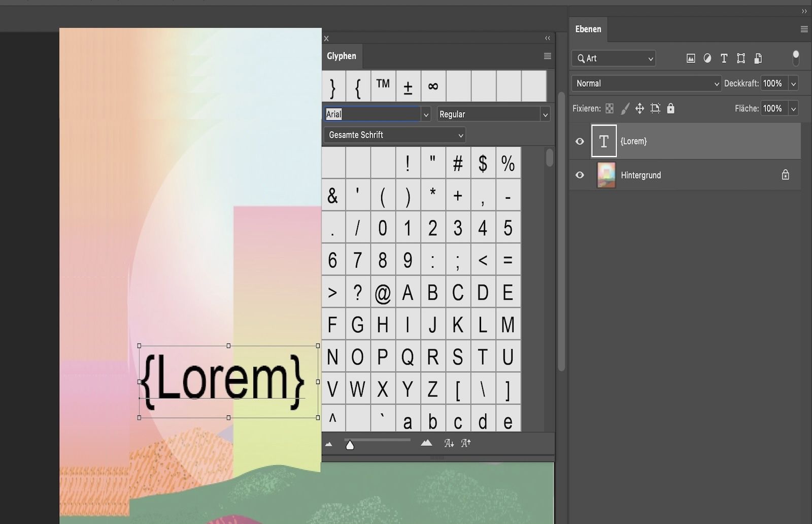Toggle the layer filtering switch
Viewport: 812px width, 524px height.
[x=795, y=57]
